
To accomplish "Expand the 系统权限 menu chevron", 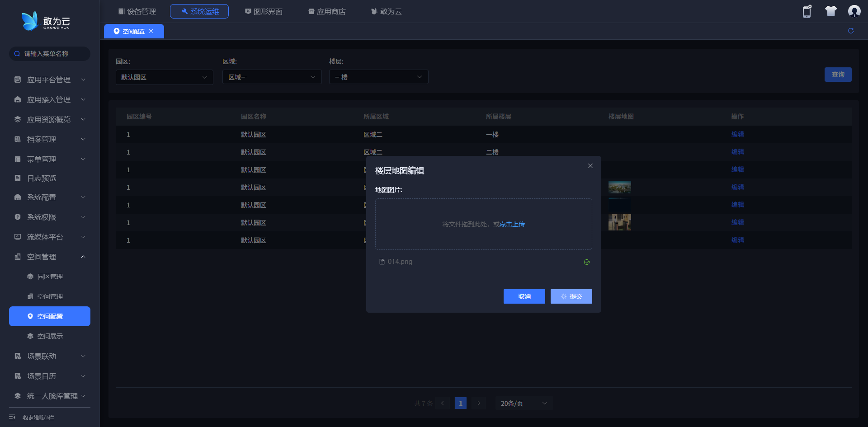I will (x=83, y=217).
